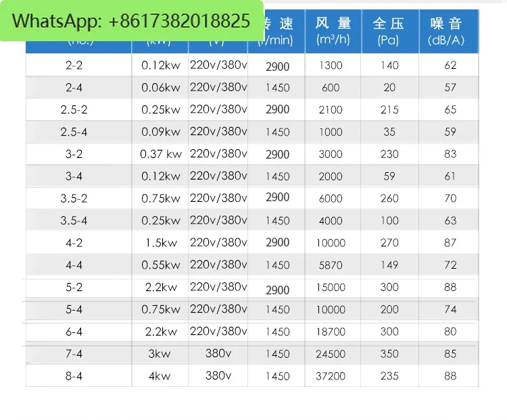Click the 4000 airflow value
507x420 pixels.
331,220
